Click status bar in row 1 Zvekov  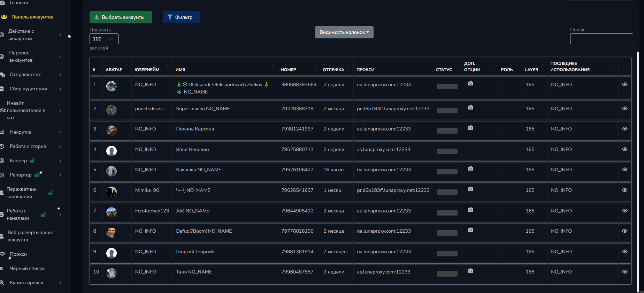(x=447, y=87)
